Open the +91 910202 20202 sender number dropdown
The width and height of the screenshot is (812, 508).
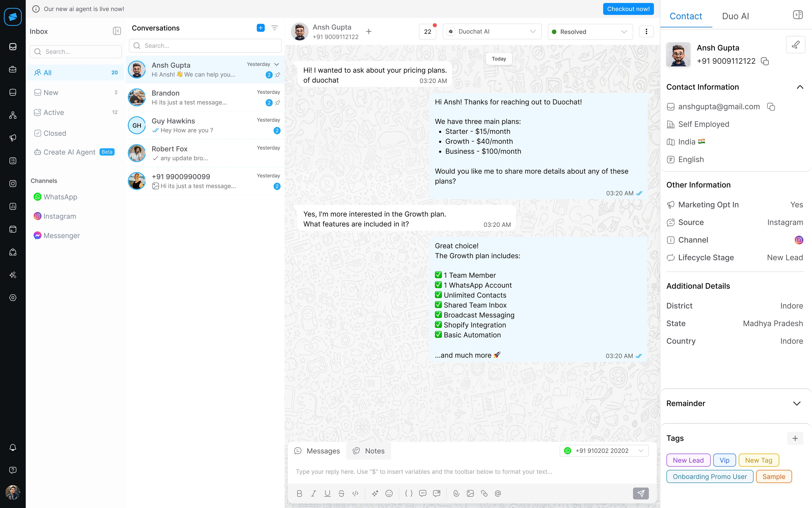click(x=604, y=450)
